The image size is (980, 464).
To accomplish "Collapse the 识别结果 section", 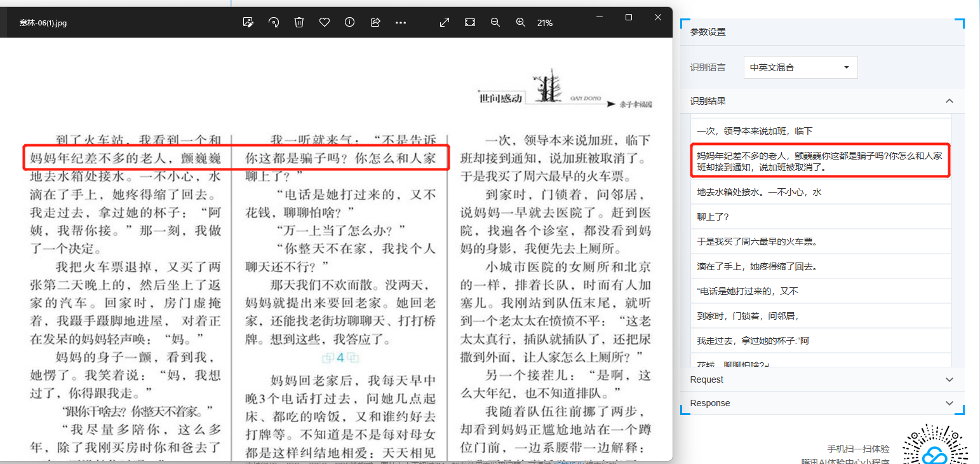I will (x=950, y=101).
